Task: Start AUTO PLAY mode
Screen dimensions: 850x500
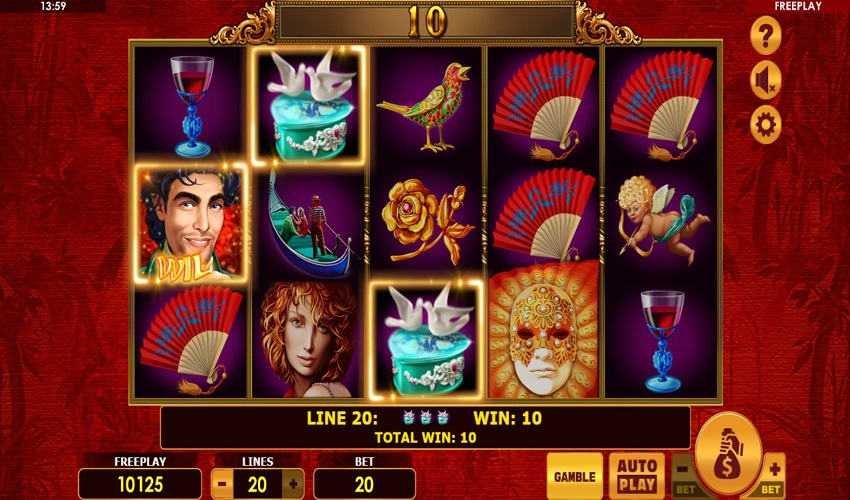Action: [637, 476]
